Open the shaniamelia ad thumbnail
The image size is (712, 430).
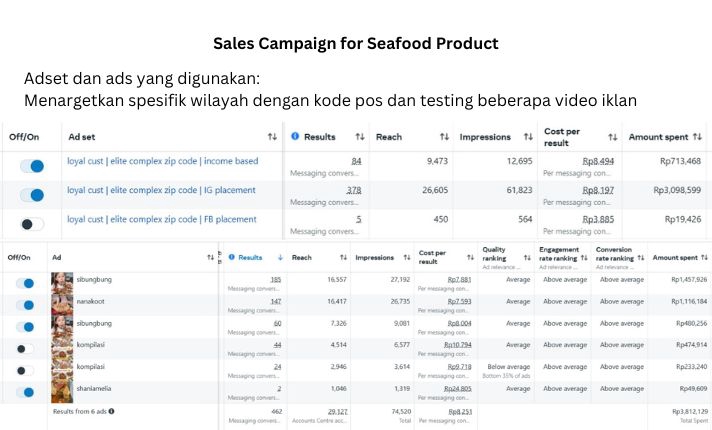[62, 390]
